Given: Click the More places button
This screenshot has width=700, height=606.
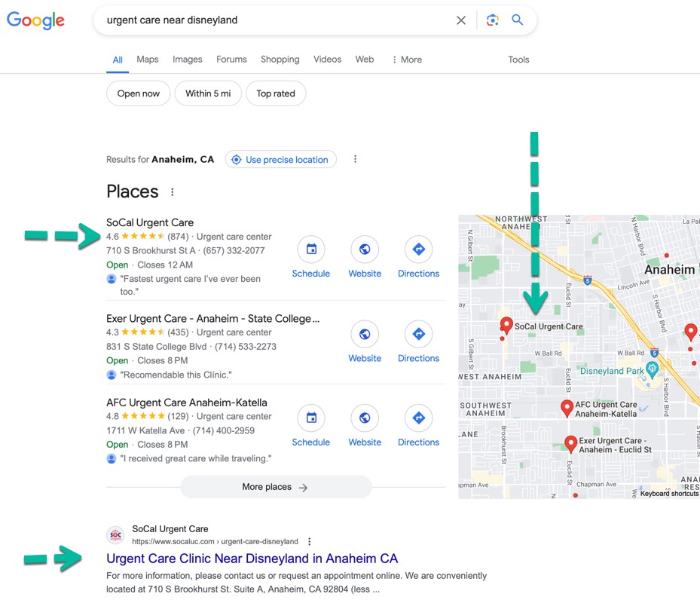Looking at the screenshot, I should (x=276, y=487).
